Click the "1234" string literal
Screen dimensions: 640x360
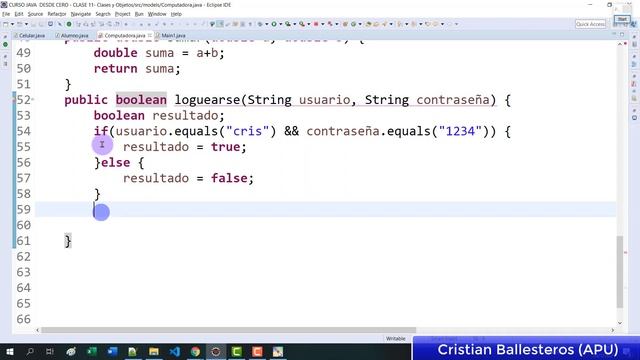click(x=460, y=131)
